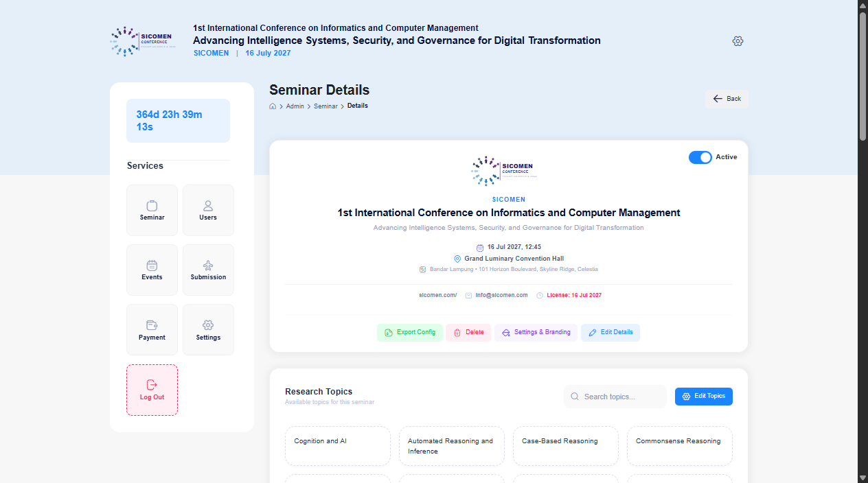Click the Edit Topics button
The image size is (868, 483).
tap(704, 397)
